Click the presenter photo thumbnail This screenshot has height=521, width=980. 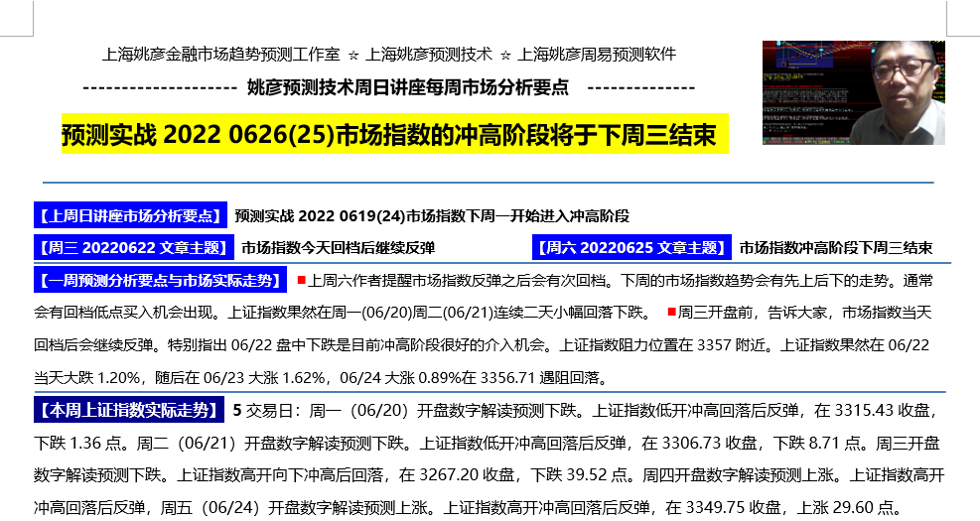[x=853, y=92]
